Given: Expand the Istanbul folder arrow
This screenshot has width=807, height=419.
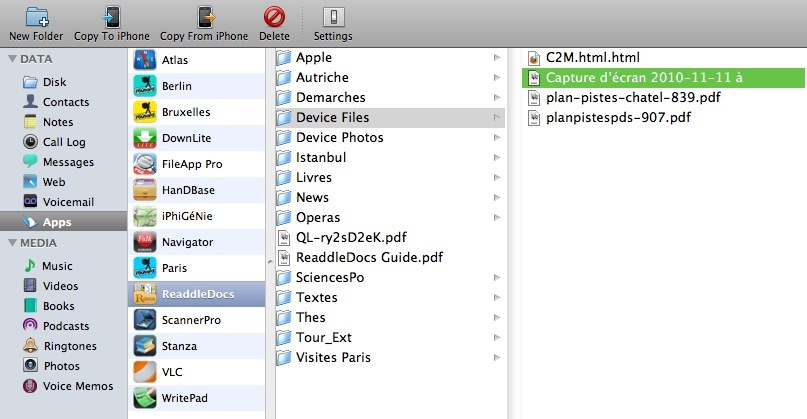Looking at the screenshot, I should pyautogui.click(x=497, y=158).
